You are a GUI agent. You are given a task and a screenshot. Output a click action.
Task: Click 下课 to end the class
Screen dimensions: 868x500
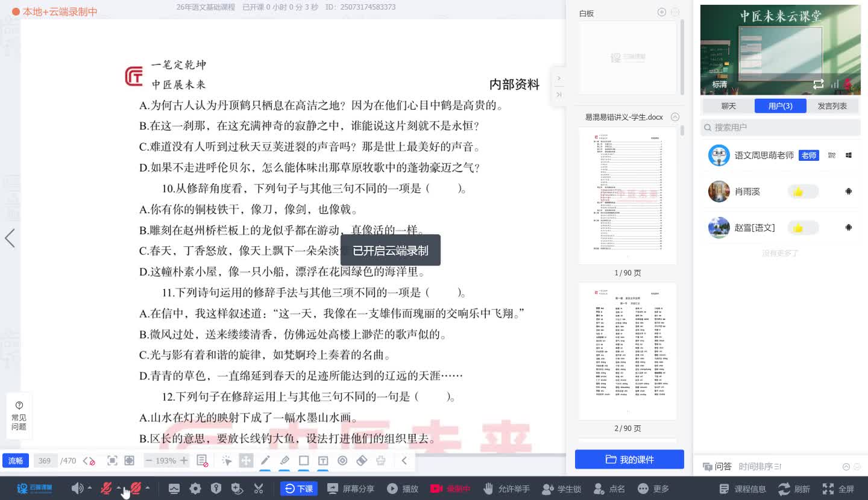click(299, 489)
